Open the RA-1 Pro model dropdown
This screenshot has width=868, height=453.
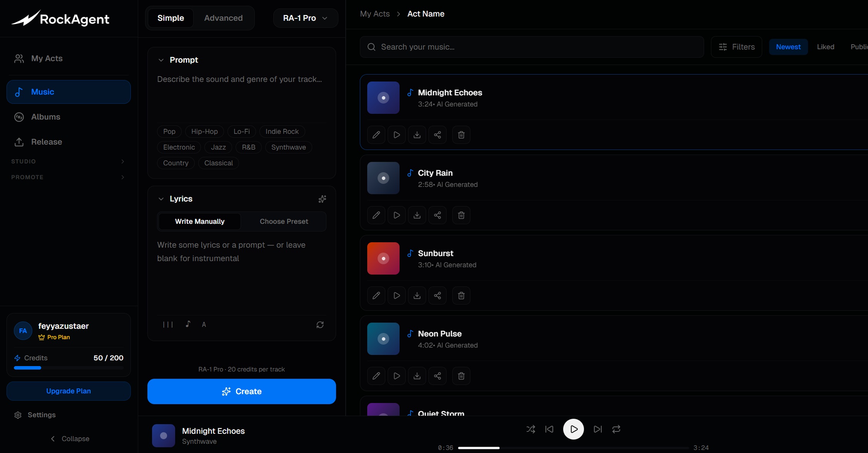(x=305, y=18)
